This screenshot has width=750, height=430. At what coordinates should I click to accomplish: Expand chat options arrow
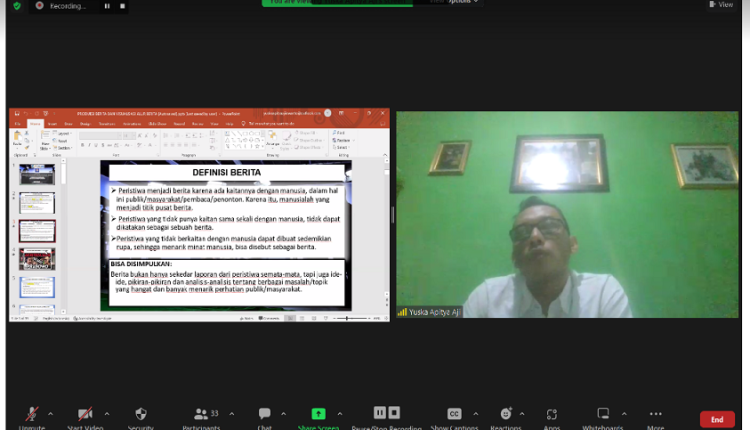pos(283,414)
